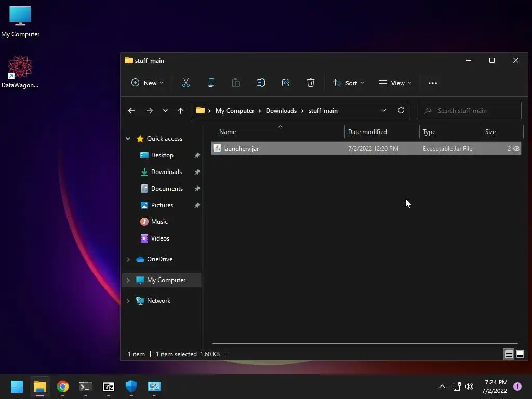Click the Paste clipboard icon
The height and width of the screenshot is (399, 532).
pos(235,83)
